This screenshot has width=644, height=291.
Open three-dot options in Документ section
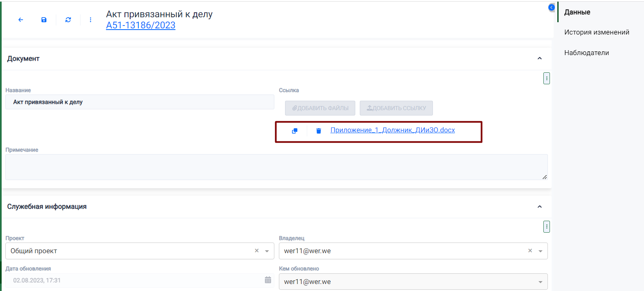(x=546, y=78)
